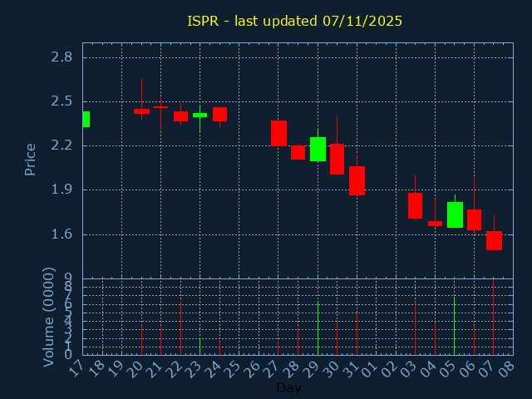Click the 'Volume (0000)' axis label
The height and width of the screenshot is (399, 532).
(x=49, y=316)
